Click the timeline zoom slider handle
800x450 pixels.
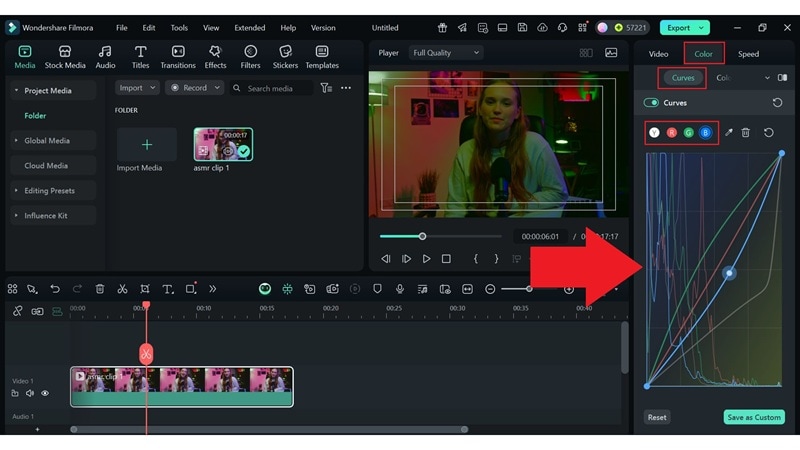[x=529, y=289]
